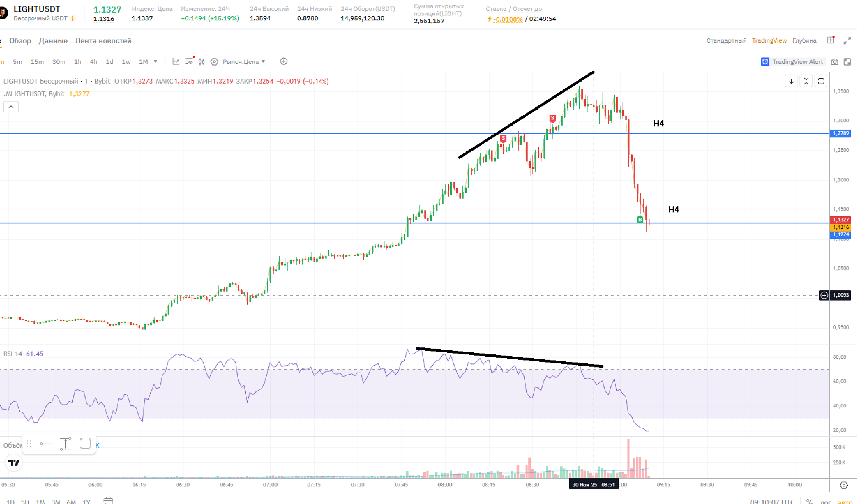Click the TradingView Alert clock icon
Viewport: 857px width, 504px height.
[x=765, y=62]
